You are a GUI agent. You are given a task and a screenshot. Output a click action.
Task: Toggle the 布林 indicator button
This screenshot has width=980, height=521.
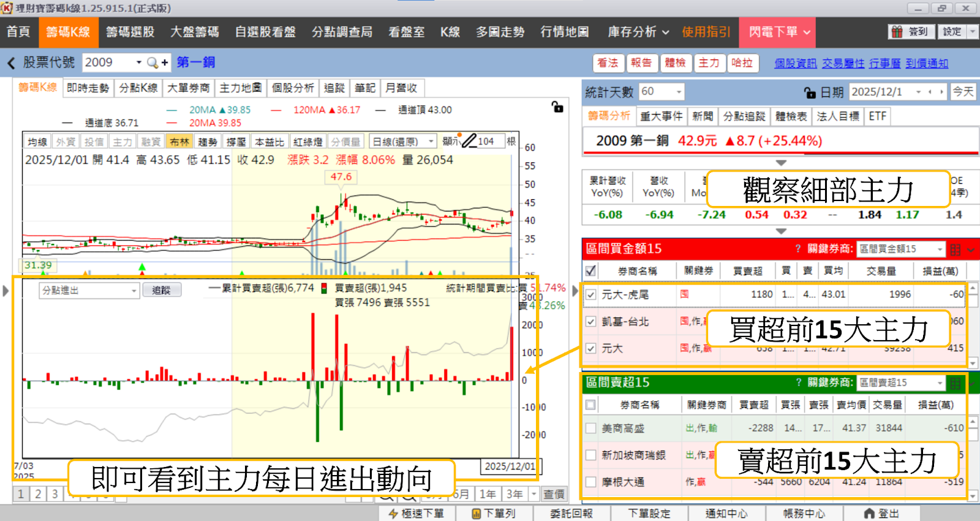tap(179, 142)
